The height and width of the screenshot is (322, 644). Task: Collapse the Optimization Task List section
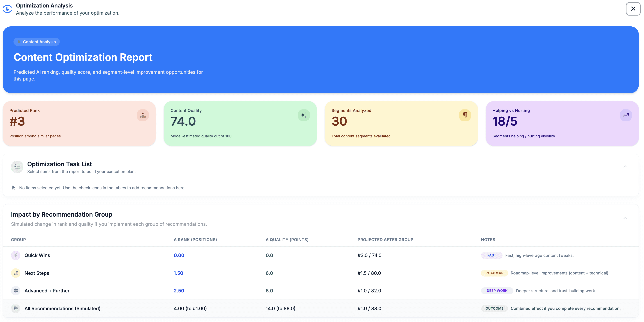[625, 167]
